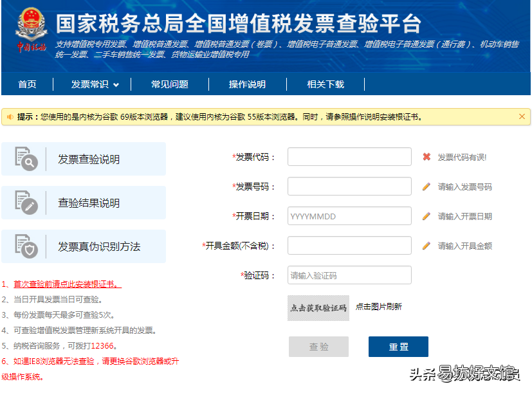Click the 请输入发票号码 hint text
532x393 pixels.
point(465,187)
